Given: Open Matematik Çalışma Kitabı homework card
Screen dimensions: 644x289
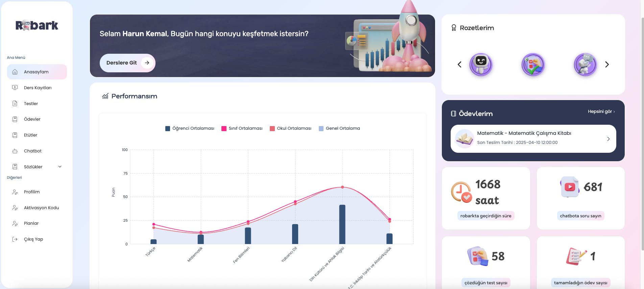Looking at the screenshot, I should coord(533,139).
